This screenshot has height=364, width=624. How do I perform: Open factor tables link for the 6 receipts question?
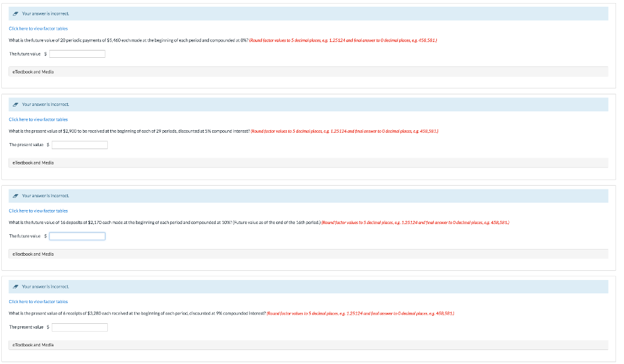point(38,302)
